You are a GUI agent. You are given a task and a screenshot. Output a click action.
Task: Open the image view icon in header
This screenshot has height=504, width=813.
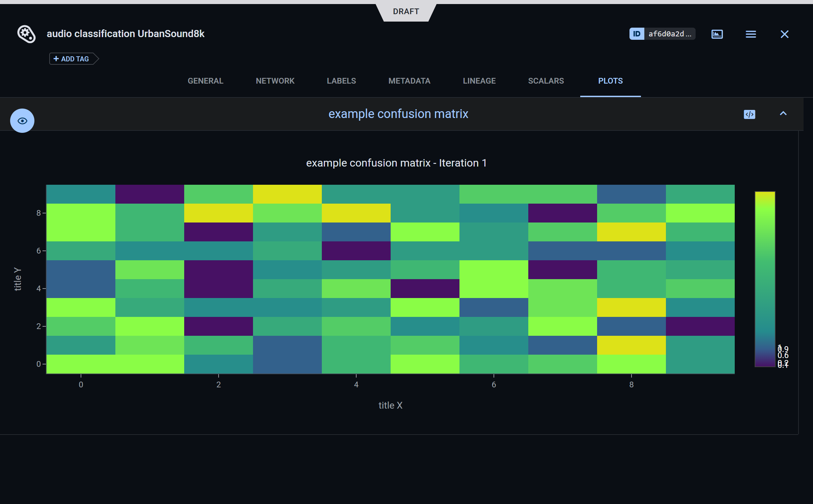[717, 34]
